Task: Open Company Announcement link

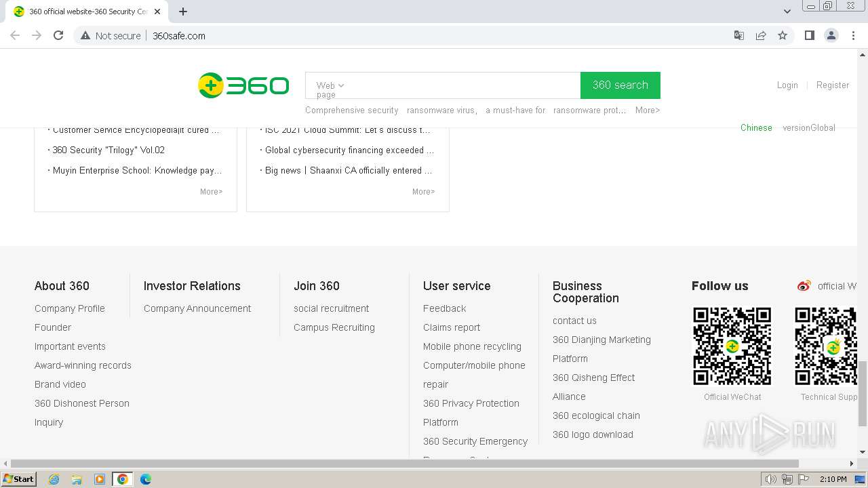Action: [x=197, y=308]
